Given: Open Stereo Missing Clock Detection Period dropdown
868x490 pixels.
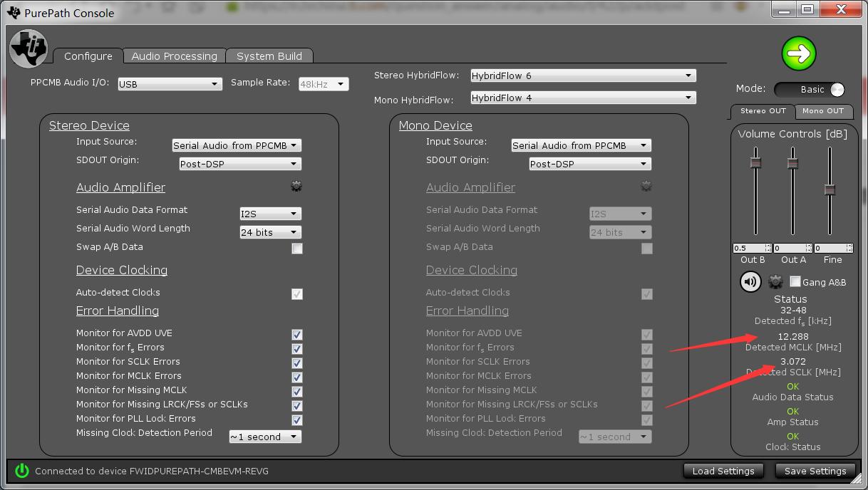Looking at the screenshot, I should 264,437.
